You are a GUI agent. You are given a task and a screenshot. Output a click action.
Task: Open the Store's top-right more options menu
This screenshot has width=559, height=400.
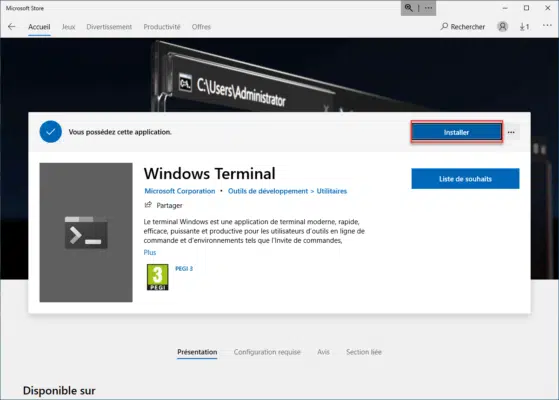[547, 25]
